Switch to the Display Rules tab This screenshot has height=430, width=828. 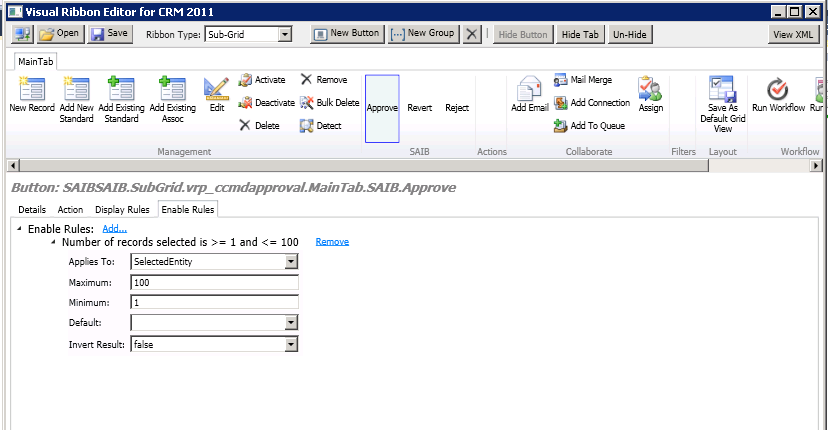point(122,210)
